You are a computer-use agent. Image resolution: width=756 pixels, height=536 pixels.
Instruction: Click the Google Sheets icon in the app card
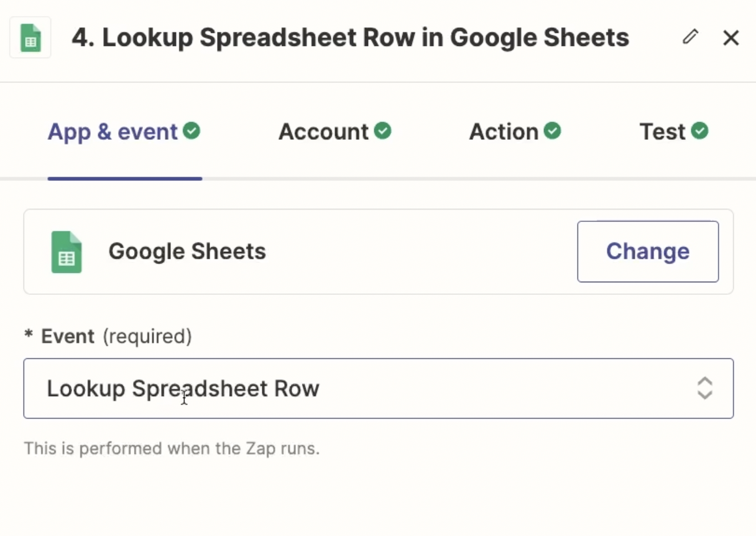click(x=67, y=252)
